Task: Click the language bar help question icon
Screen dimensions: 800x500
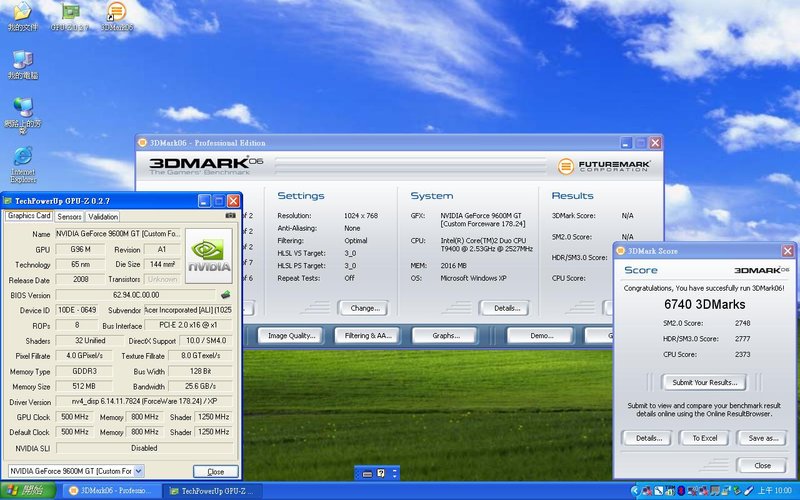Action: point(381,473)
